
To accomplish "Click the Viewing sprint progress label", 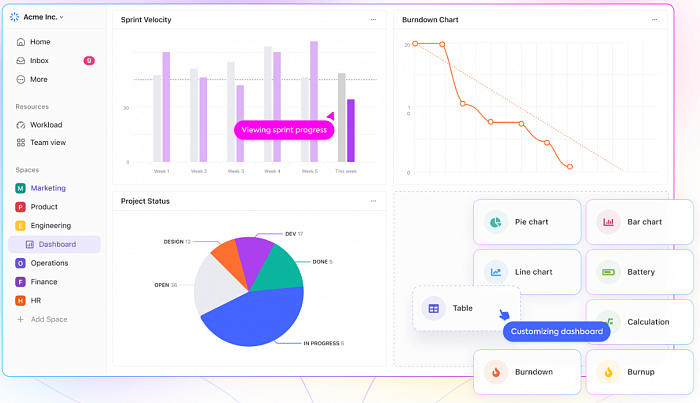I will 284,130.
